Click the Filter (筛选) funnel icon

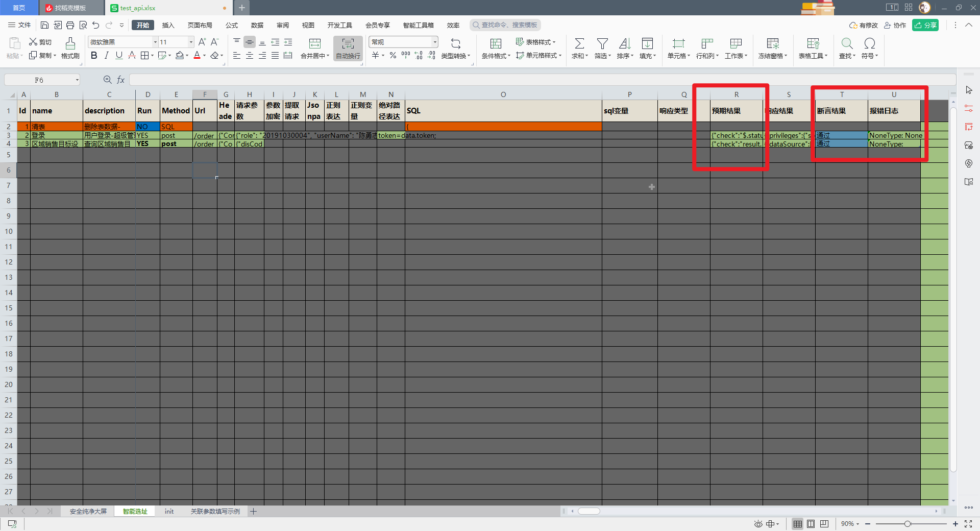(602, 43)
